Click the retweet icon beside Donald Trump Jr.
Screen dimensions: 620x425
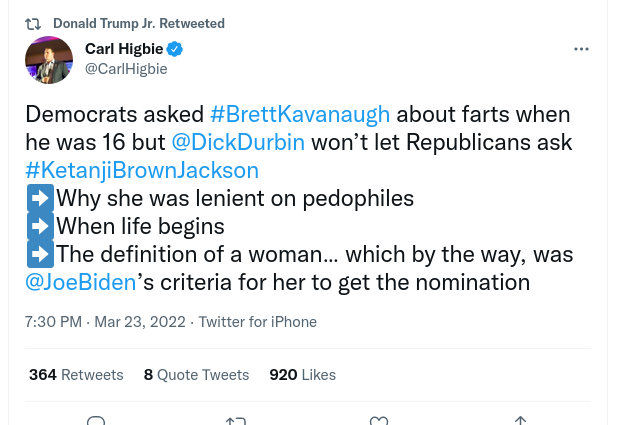click(33, 24)
